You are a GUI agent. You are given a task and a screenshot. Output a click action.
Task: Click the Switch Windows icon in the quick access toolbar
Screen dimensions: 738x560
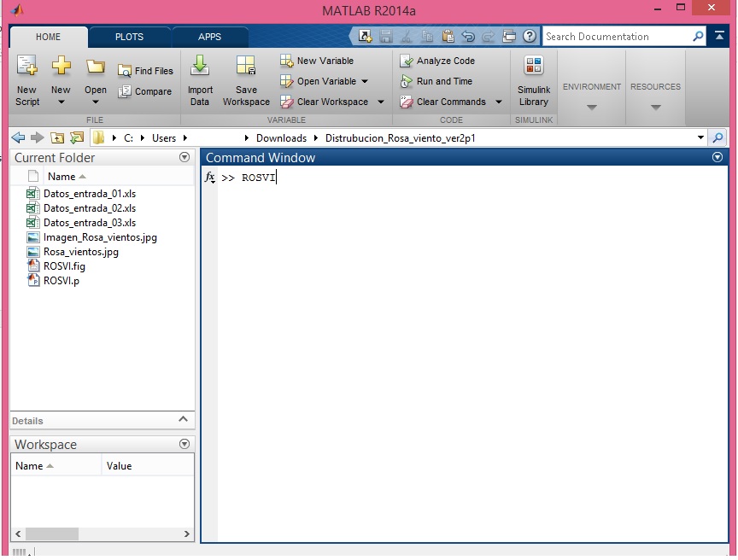click(x=509, y=36)
